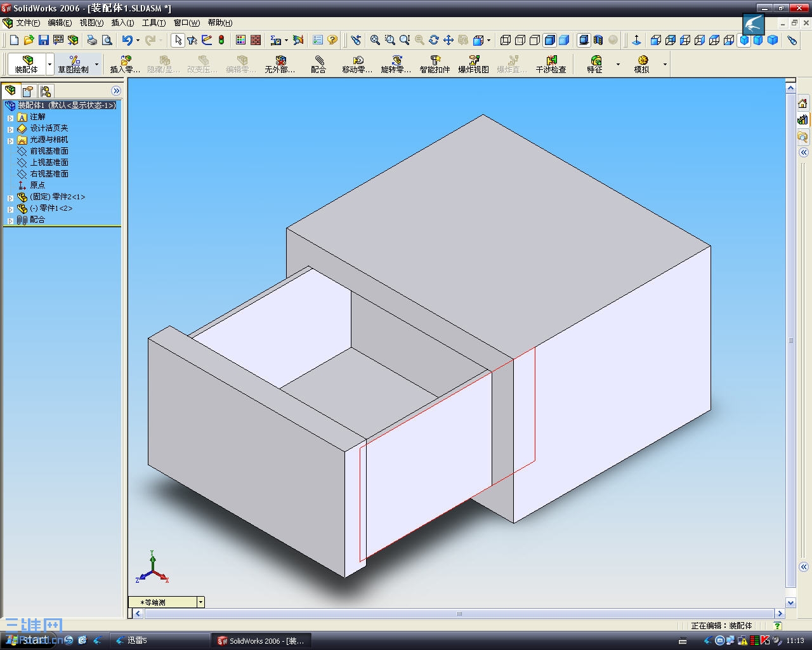This screenshot has height=650, width=812.
Task: Open the 帮助(H) menu
Action: (219, 23)
